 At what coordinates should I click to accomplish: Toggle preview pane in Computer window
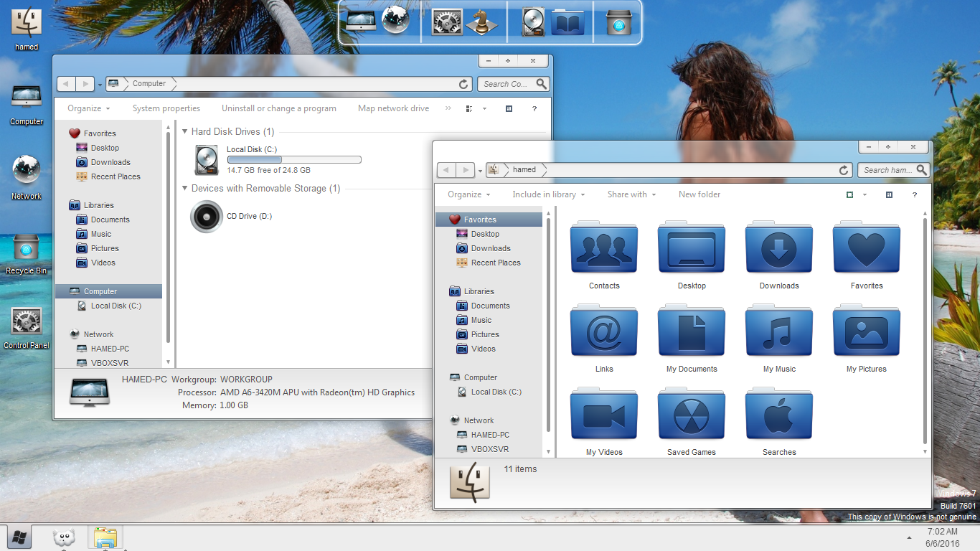[x=509, y=108]
